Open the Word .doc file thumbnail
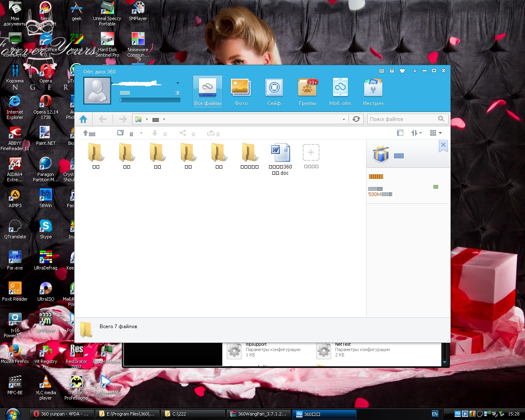 coord(281,153)
